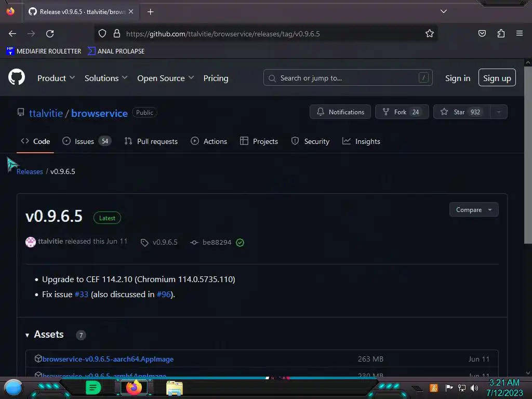Screen dimensions: 532x399
Task: Focus the Search or jump to field
Action: [x=348, y=78]
